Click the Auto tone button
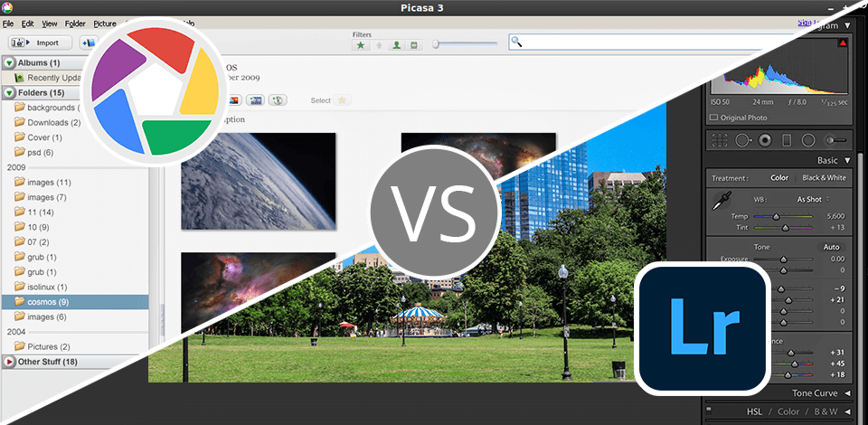Screen dimensions: 868x425 [831, 247]
